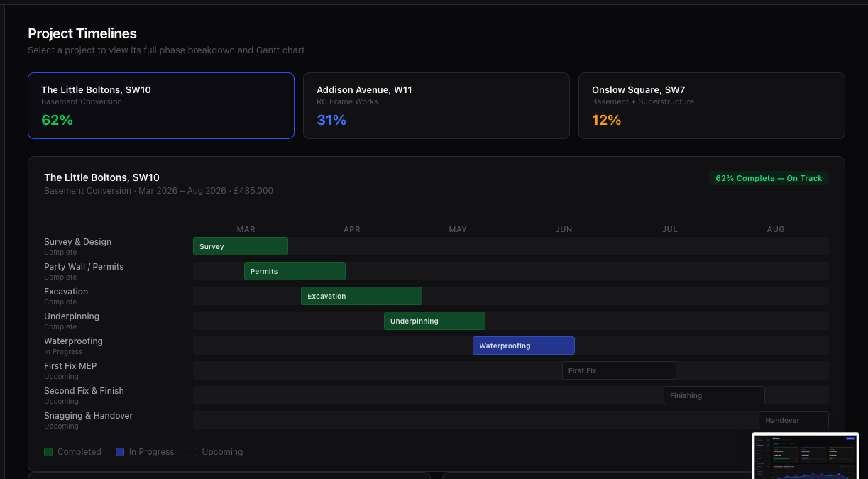868x479 pixels.
Task: Open the dashboard preview thumbnail
Action: [x=806, y=456]
